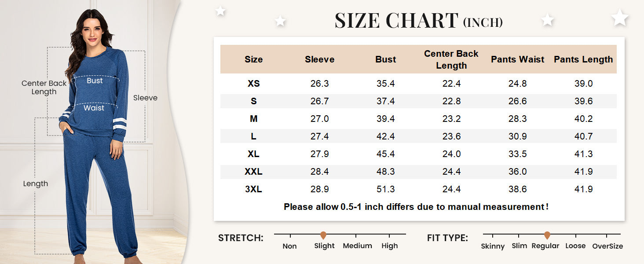The width and height of the screenshot is (644, 264).
Task: Click the Pants Waist column header
Action: [517, 59]
